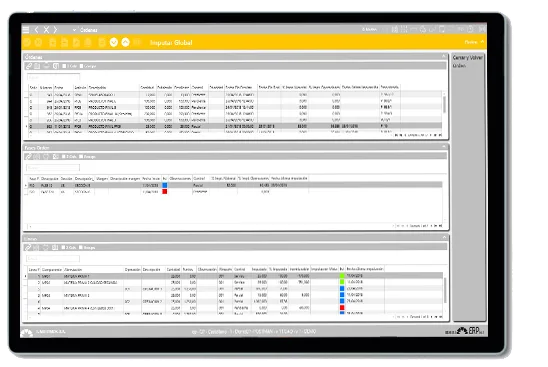Image resolution: width=548 pixels, height=367 pixels.
Task: Collapse the bottom components panel
Action: tap(444, 237)
